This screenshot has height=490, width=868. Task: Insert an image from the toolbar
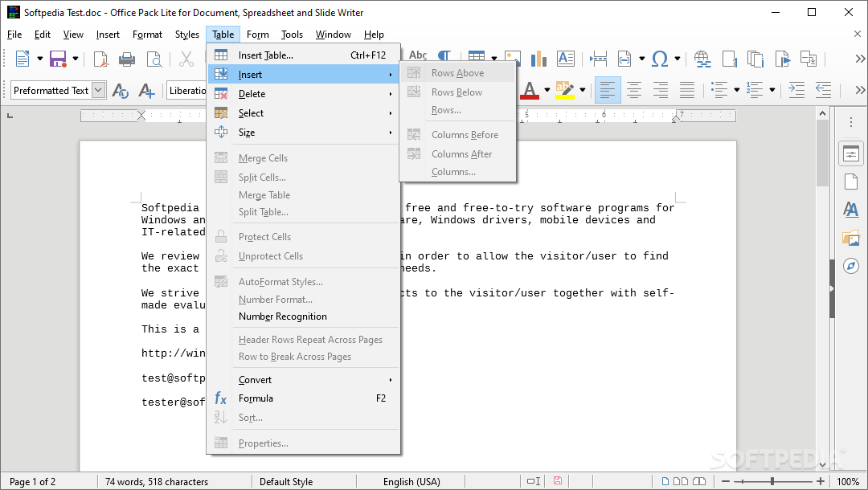513,58
